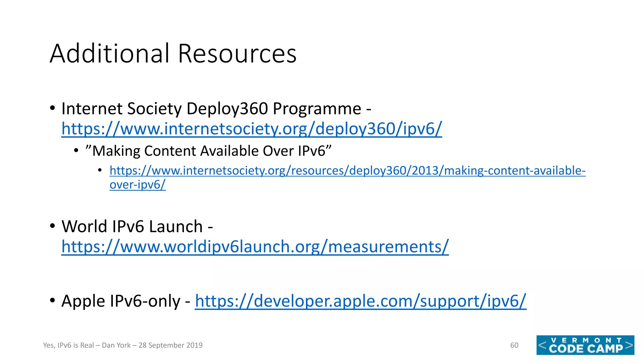Image resolution: width=644 pixels, height=362 pixels.
Task: Select the 'Additional Resources' slide title
Action: pyautogui.click(x=173, y=53)
